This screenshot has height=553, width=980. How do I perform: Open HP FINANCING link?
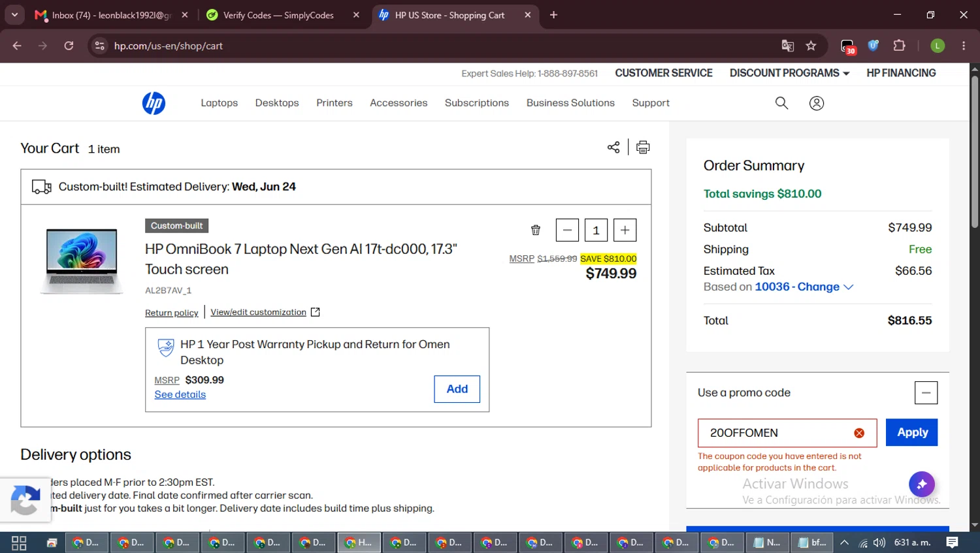[901, 73]
